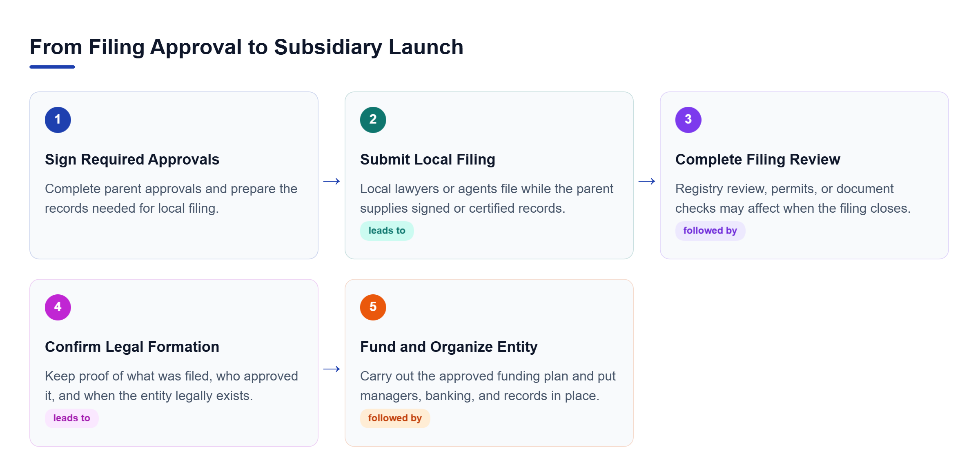
Task: Select the Complete Filing Review heading
Action: pos(757,160)
